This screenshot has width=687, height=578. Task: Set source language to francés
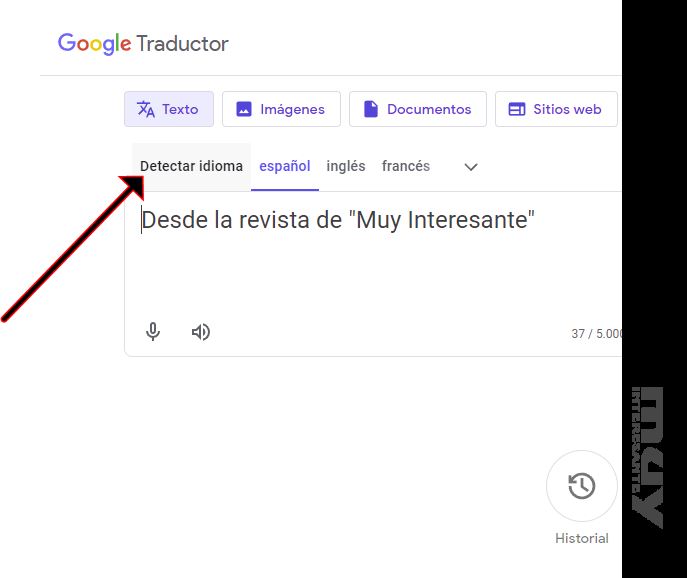[406, 167]
